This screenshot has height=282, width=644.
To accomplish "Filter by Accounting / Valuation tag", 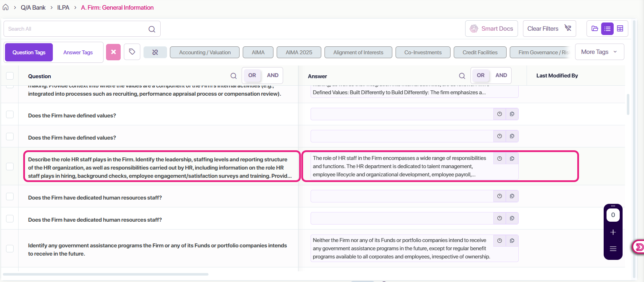I will click(x=205, y=52).
